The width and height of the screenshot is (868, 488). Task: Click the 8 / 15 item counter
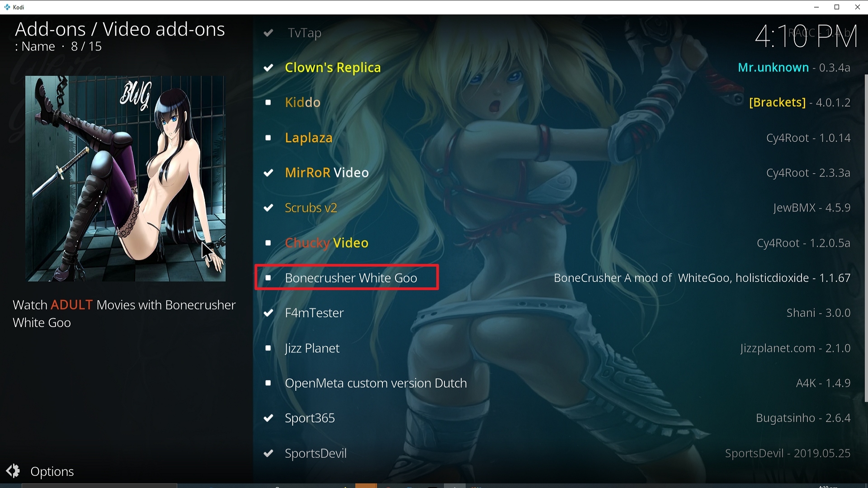[x=86, y=47]
